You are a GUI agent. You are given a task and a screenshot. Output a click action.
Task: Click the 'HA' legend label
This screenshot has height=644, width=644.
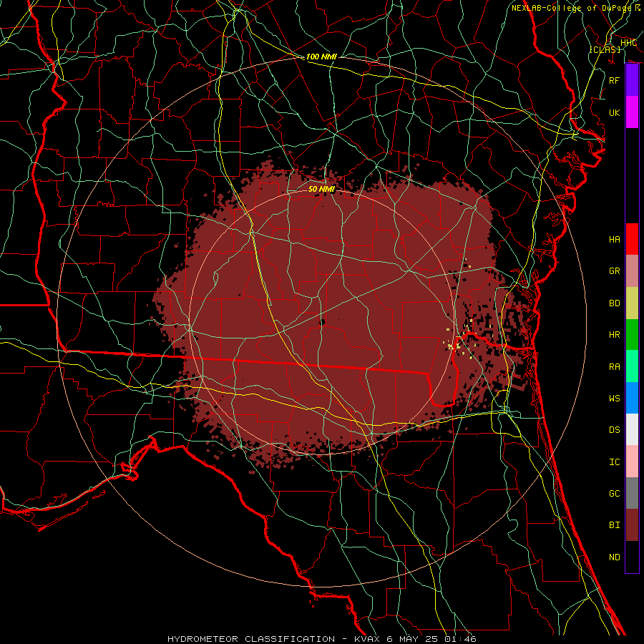(615, 240)
